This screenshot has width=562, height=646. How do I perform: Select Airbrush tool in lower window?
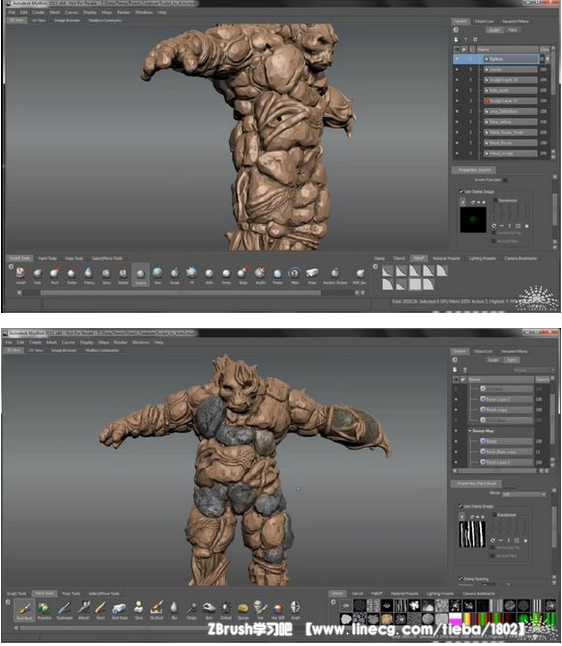(x=84, y=610)
